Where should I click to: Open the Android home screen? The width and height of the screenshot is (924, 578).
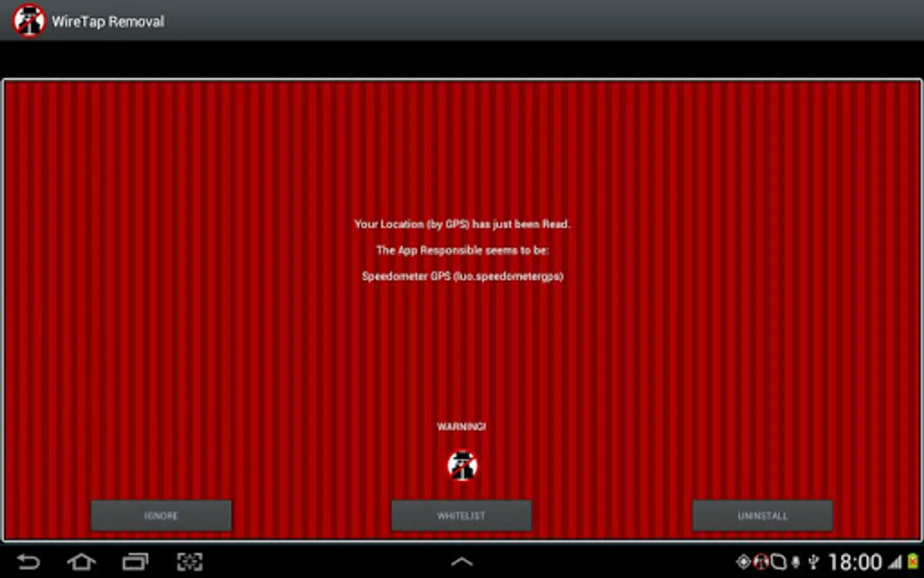(81, 563)
